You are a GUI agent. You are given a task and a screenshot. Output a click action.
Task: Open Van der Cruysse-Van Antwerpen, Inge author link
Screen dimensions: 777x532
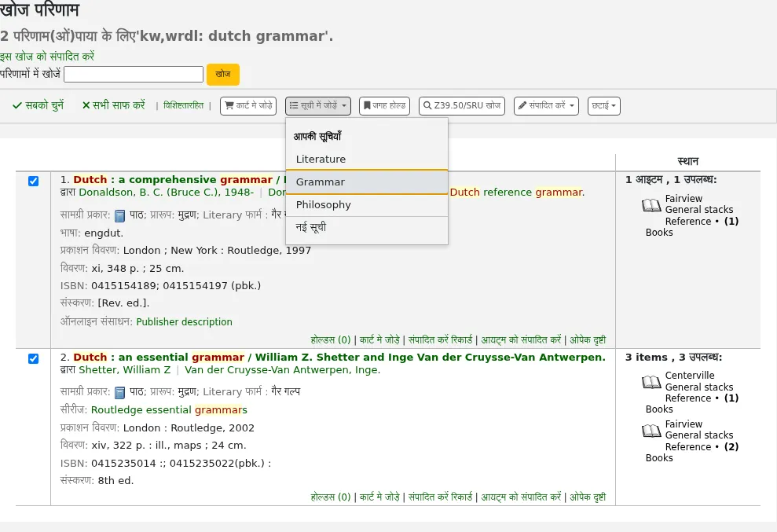pyautogui.click(x=283, y=370)
